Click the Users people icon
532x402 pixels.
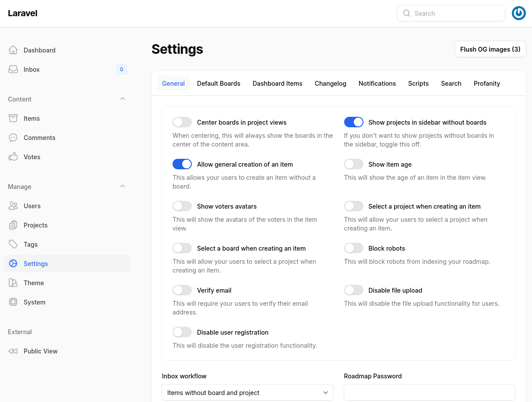tap(13, 206)
